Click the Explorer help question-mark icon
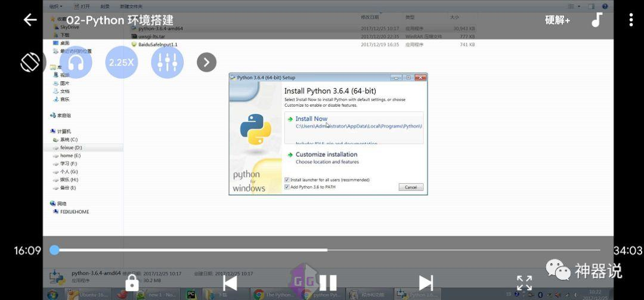Image resolution: width=644 pixels, height=300 pixels. [605, 6]
